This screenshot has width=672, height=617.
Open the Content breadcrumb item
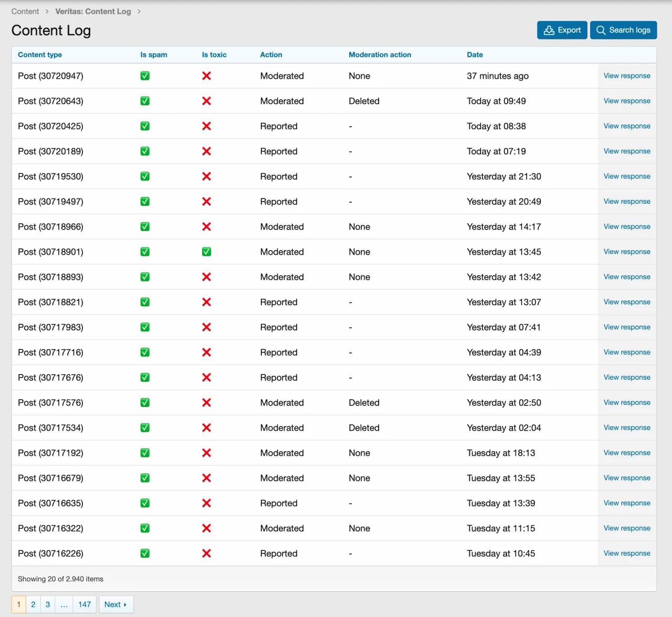[25, 11]
